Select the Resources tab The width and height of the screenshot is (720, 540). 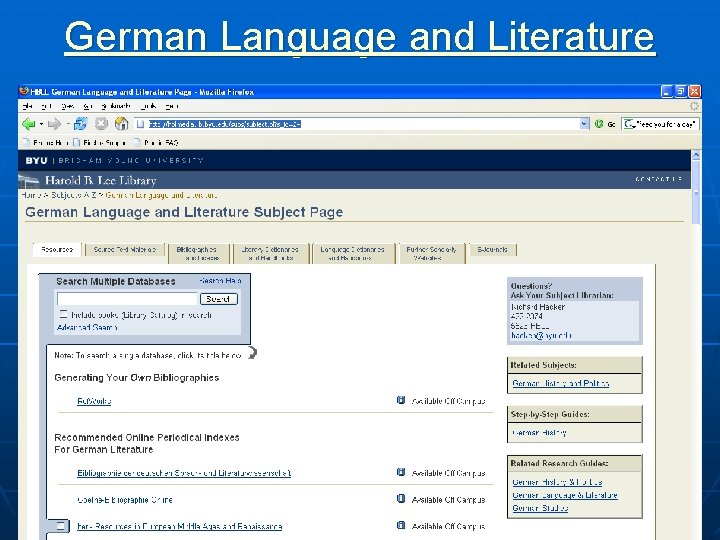pyautogui.click(x=57, y=250)
